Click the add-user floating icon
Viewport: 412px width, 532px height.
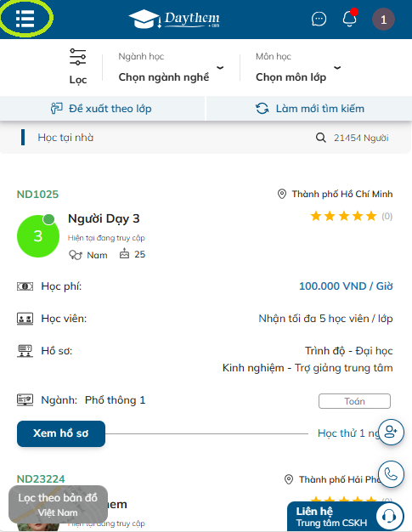391,432
